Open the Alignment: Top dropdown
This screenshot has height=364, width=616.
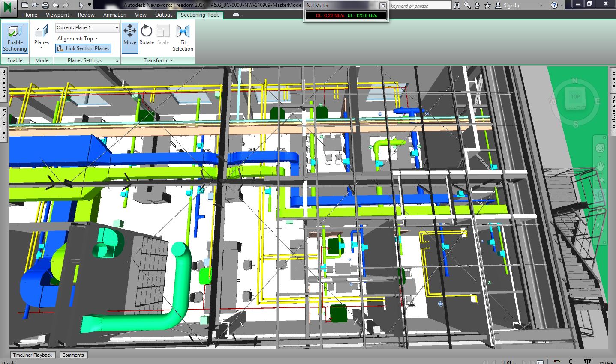coord(78,39)
